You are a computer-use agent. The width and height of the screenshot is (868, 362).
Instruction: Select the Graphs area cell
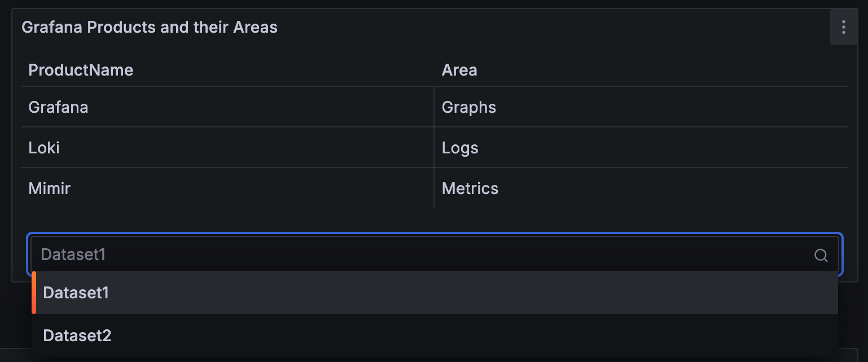point(469,107)
